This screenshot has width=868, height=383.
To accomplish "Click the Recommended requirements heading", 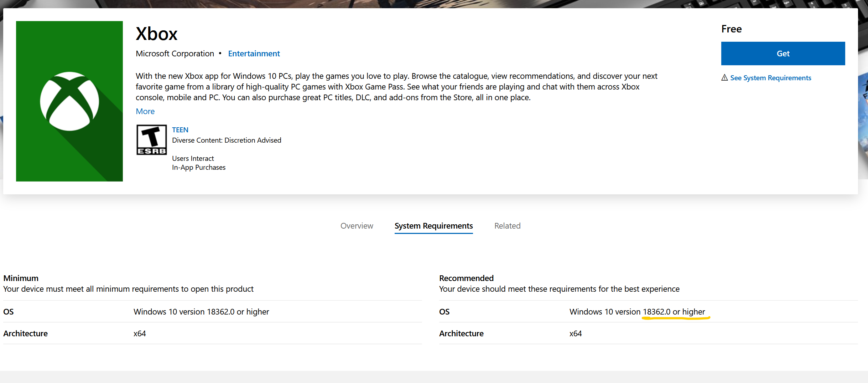I will coord(466,278).
